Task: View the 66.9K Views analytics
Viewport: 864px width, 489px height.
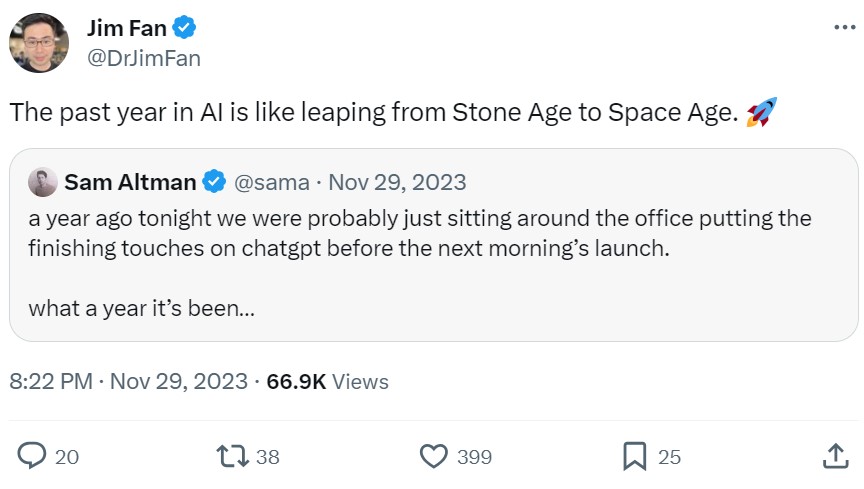Action: coord(328,381)
